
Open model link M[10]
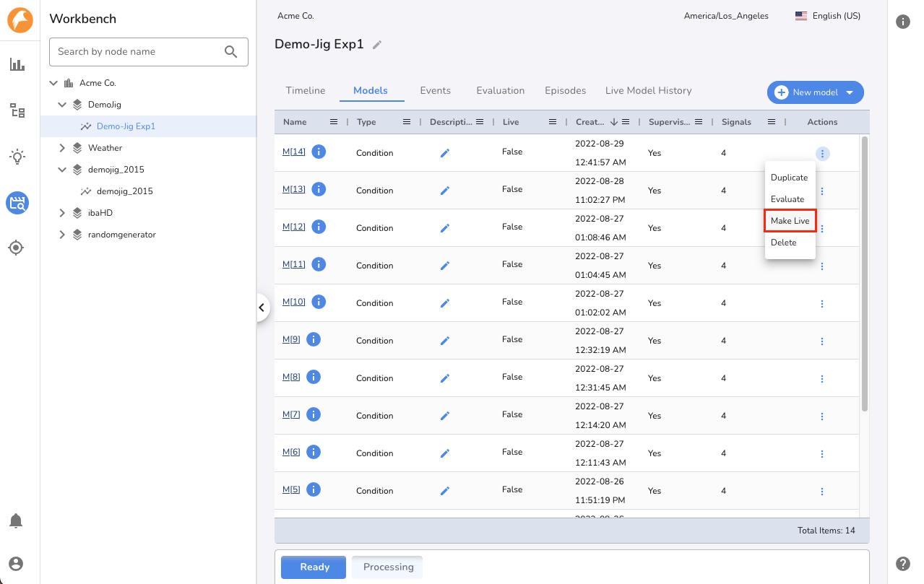pyautogui.click(x=294, y=302)
